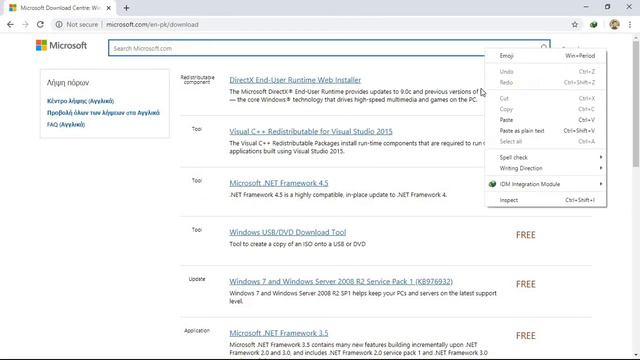Image resolution: width=640 pixels, height=360 pixels.
Task: Click Κέντρο λήψης (Αγγλικά) sidebar link
Action: (x=80, y=101)
